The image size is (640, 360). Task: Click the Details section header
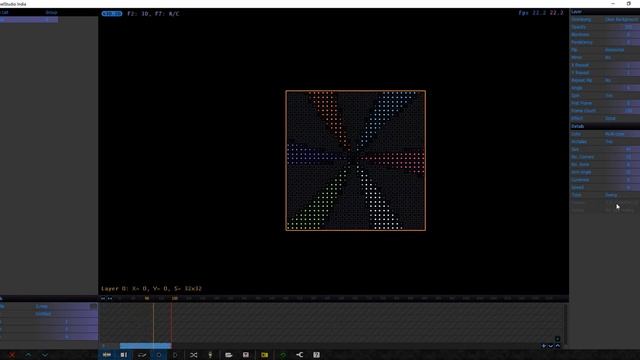click(x=605, y=126)
